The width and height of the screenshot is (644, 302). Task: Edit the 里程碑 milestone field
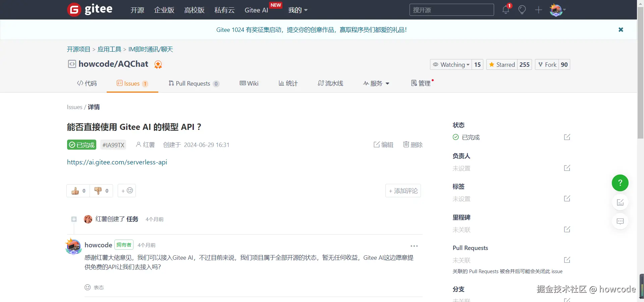tap(567, 229)
